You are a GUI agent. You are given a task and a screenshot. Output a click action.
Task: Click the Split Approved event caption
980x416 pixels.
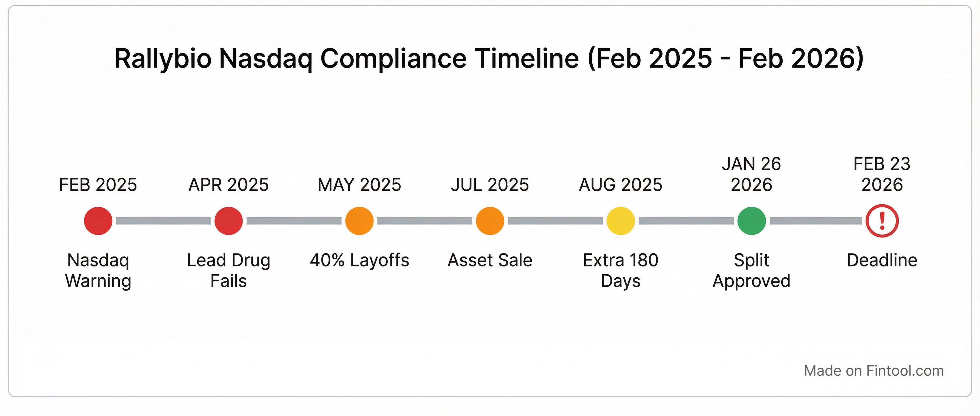point(751,271)
